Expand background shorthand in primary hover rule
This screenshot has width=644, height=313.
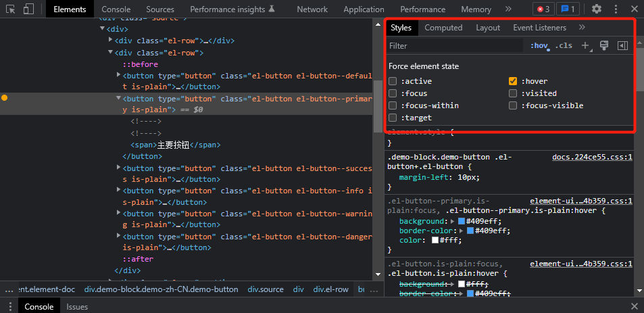[453, 222]
